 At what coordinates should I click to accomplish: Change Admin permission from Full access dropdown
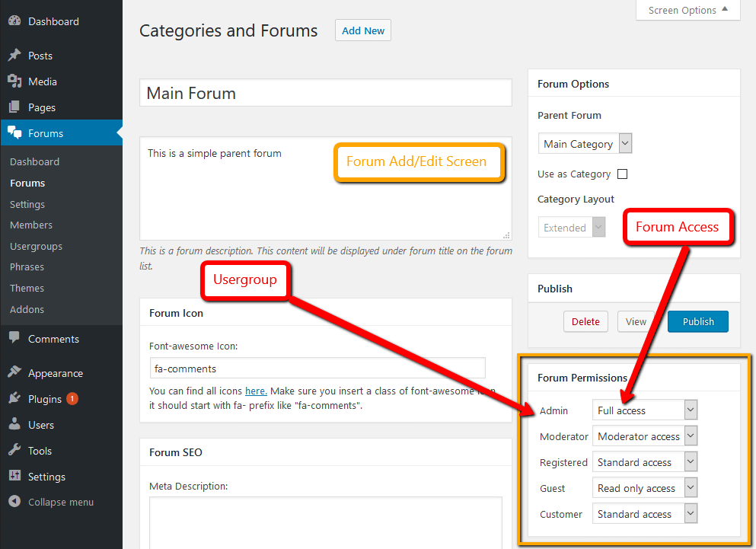[644, 410]
